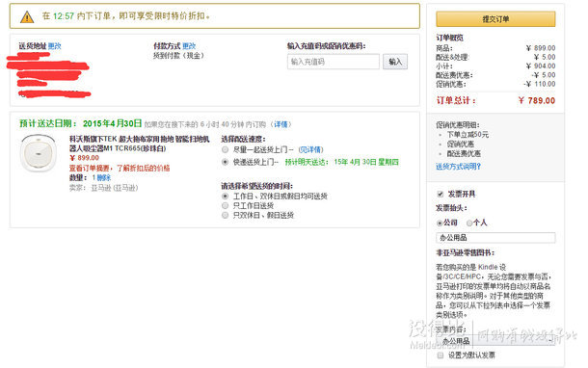Toggle the 发票开具 invoice checkbox
This screenshot has width=588, height=368.
click(441, 194)
